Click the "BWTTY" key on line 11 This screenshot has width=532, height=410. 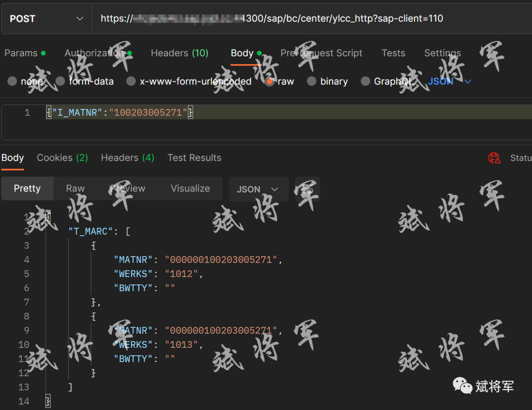[x=133, y=359]
